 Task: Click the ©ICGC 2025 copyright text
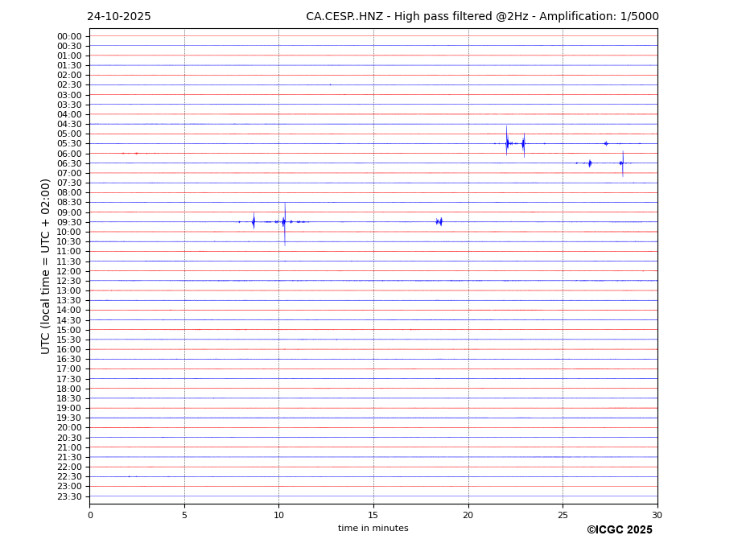pyautogui.click(x=619, y=529)
